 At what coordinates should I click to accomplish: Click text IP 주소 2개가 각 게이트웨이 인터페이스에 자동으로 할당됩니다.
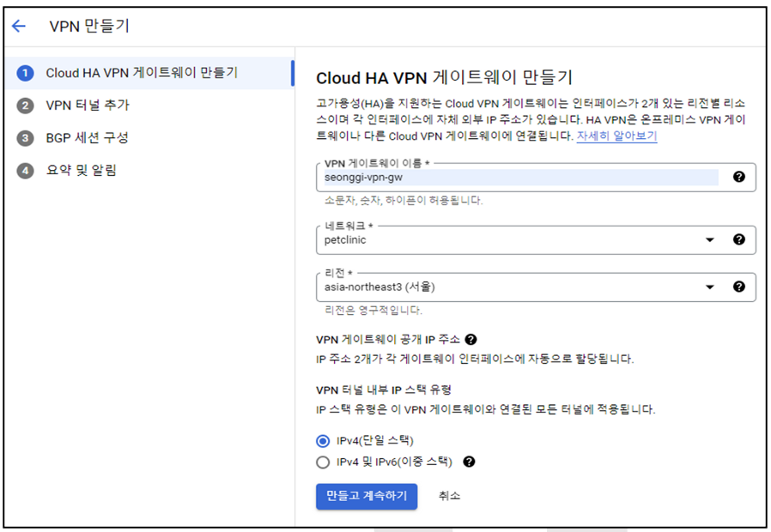475,359
